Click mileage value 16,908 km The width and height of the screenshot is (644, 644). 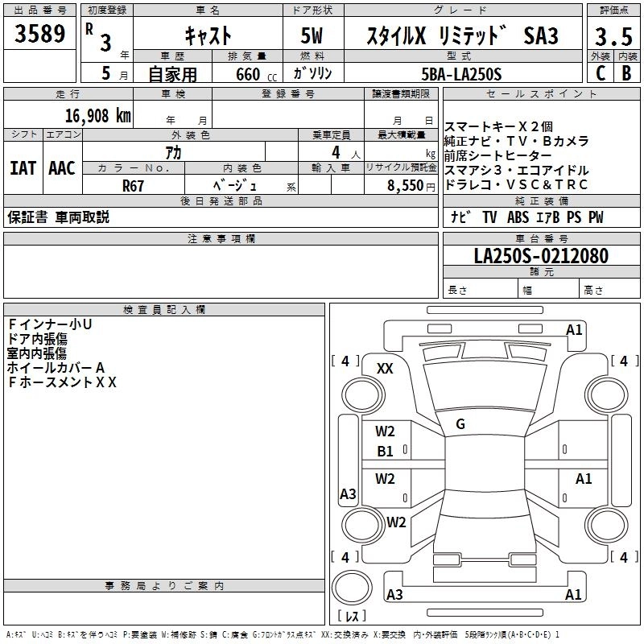[97, 116]
